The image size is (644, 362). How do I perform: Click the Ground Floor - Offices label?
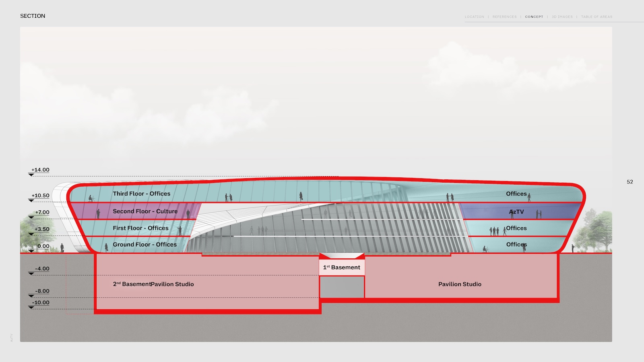(x=144, y=245)
